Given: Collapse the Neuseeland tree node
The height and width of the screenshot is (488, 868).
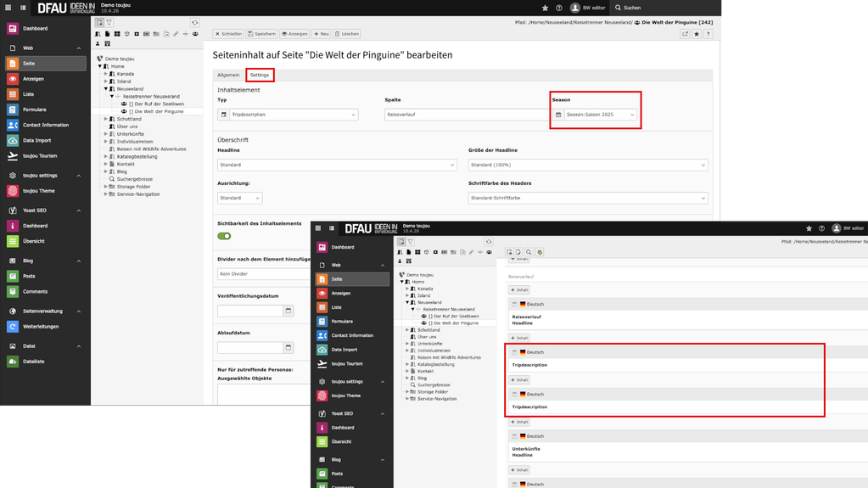Looking at the screenshot, I should [106, 88].
